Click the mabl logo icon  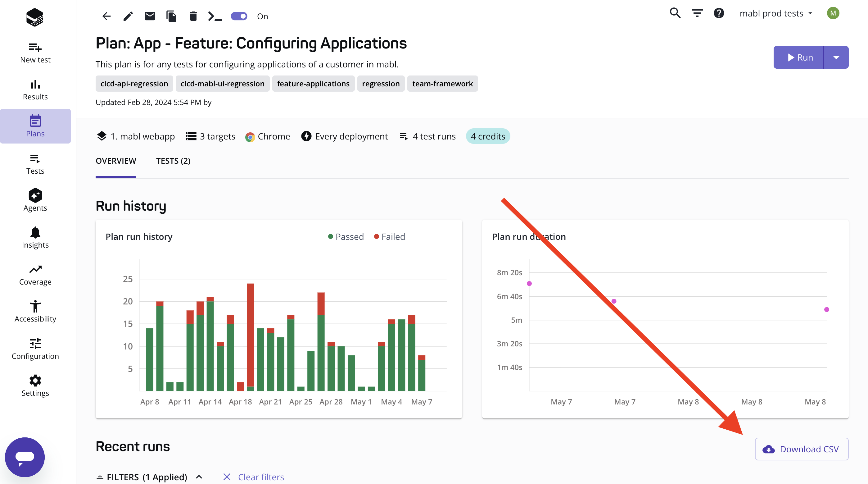click(x=35, y=17)
